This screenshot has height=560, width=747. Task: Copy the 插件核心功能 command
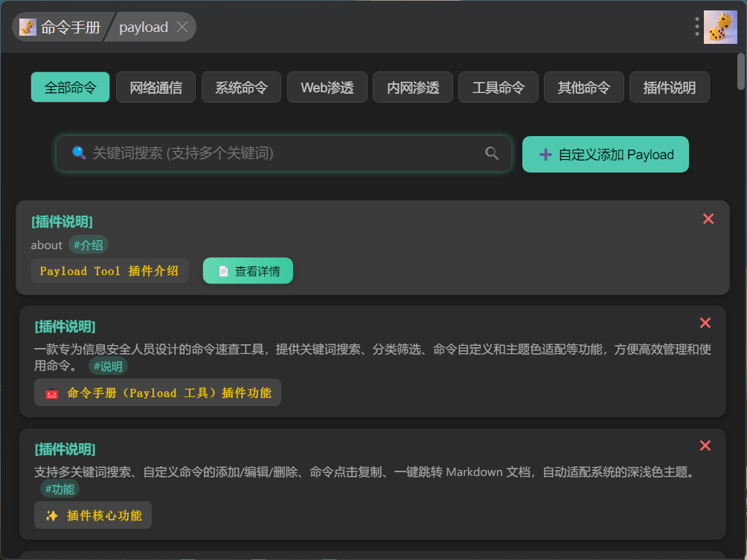(93, 515)
